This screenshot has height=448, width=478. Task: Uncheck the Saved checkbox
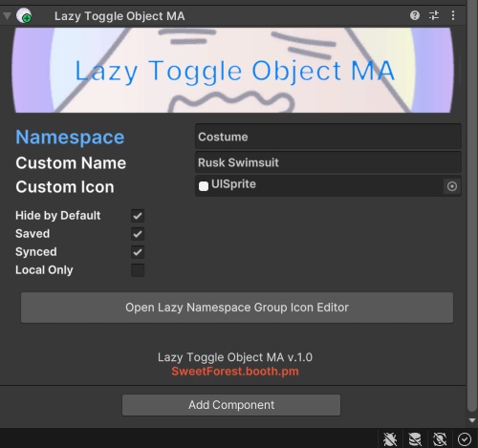click(x=138, y=234)
